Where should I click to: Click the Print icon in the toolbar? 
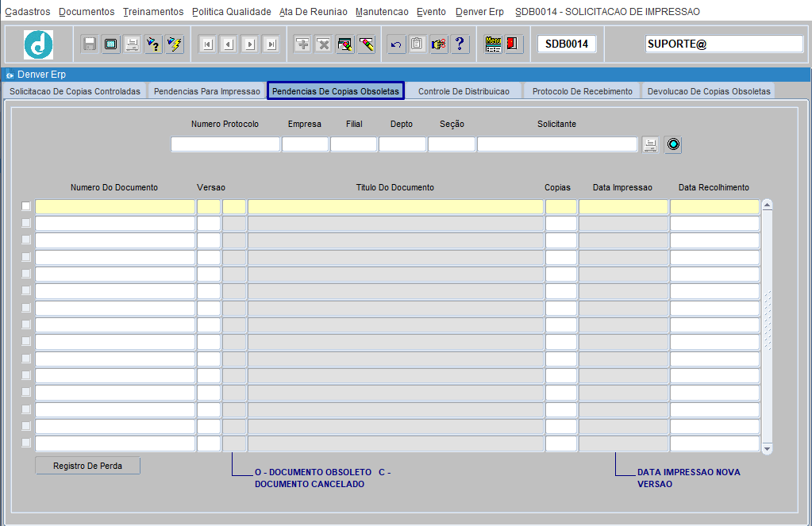[x=132, y=44]
